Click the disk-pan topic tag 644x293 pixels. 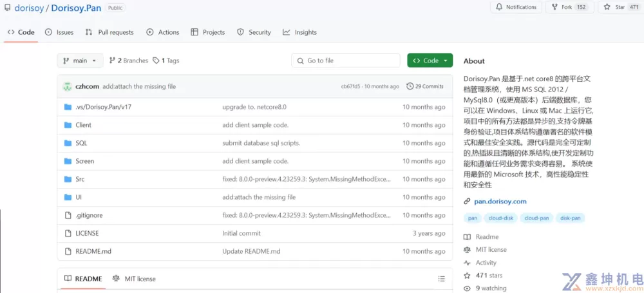[571, 218]
